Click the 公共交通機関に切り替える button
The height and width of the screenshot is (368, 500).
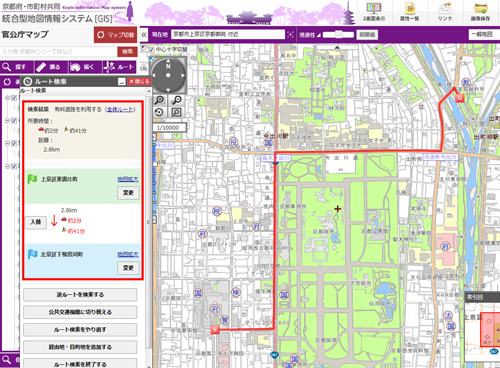80,312
